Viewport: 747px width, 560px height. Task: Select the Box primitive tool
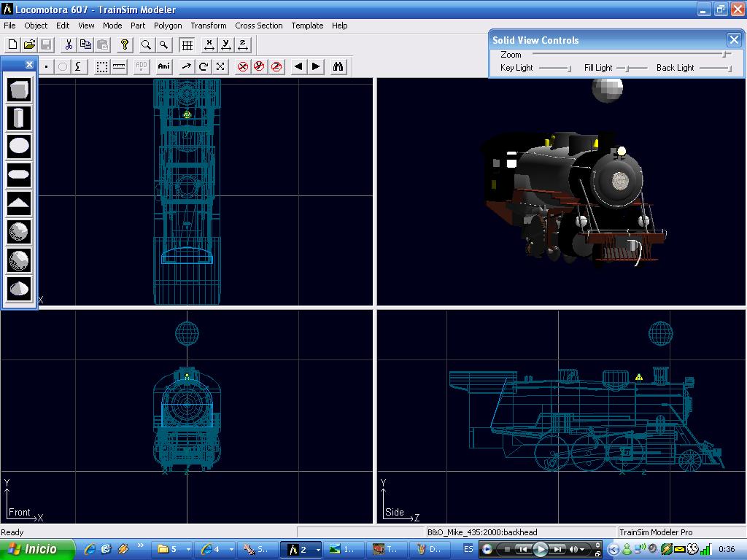(19, 90)
